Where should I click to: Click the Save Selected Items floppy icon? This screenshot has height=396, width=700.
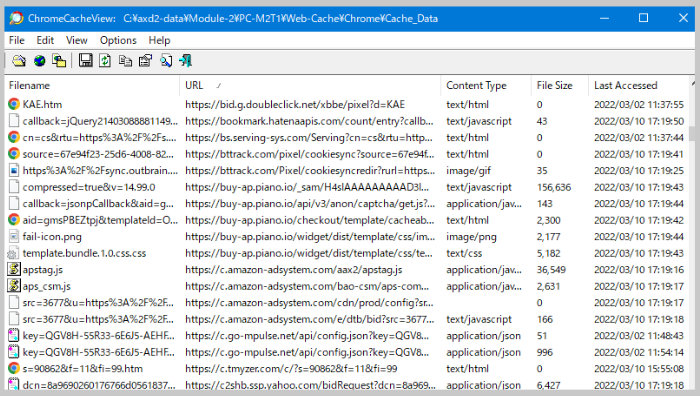(85, 60)
